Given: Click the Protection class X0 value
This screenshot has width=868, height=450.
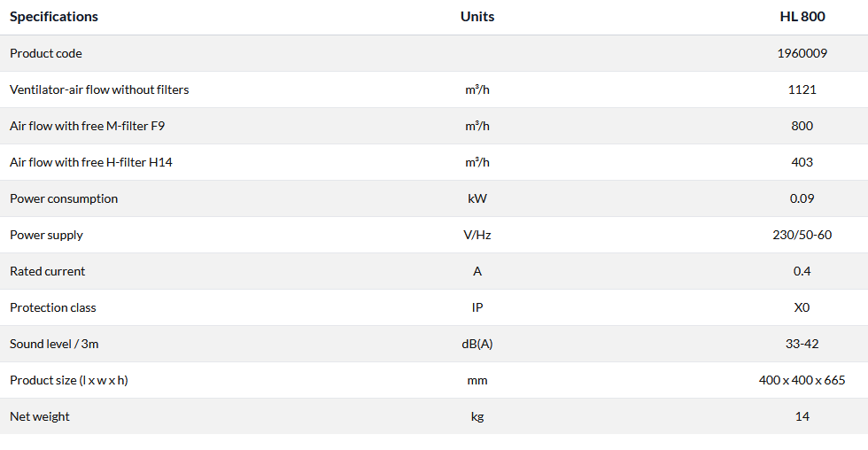Looking at the screenshot, I should pyautogui.click(x=802, y=307).
